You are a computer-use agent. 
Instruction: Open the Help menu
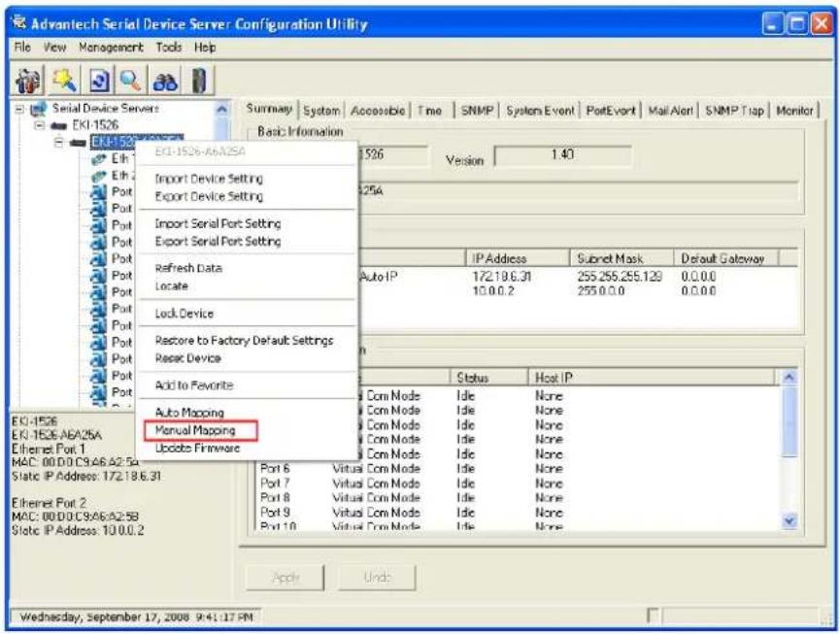click(205, 48)
